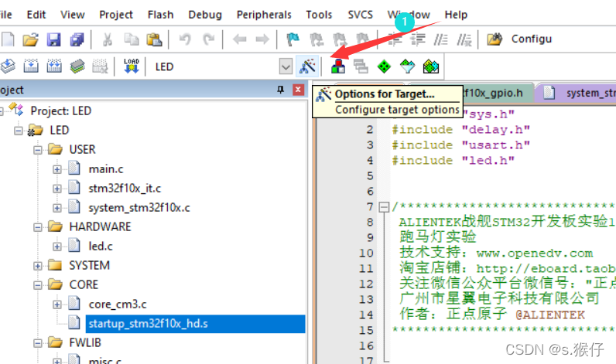The height and width of the screenshot is (364, 616).
Task: Click the Download LOAD icon
Action: click(x=132, y=66)
